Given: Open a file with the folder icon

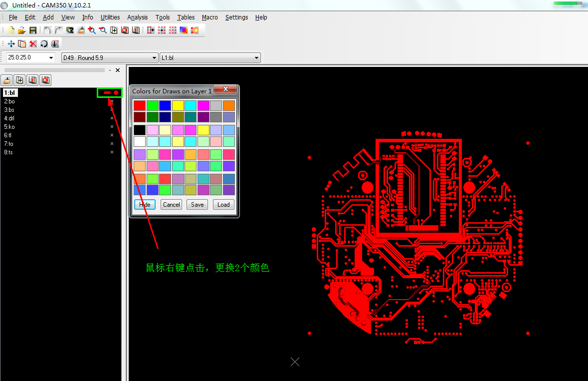Looking at the screenshot, I should pyautogui.click(x=22, y=30).
